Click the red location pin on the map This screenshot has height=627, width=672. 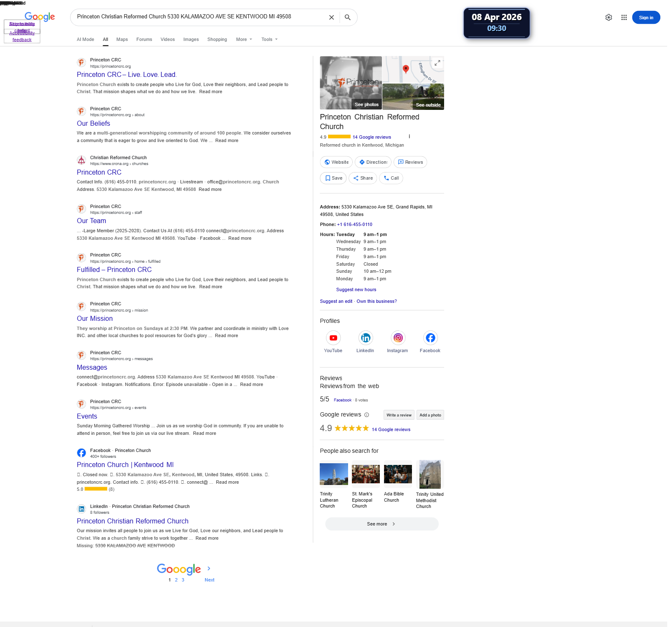tap(406, 69)
